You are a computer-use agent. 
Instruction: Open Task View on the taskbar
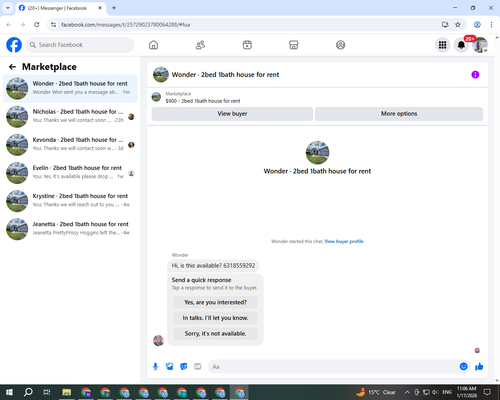click(47, 392)
